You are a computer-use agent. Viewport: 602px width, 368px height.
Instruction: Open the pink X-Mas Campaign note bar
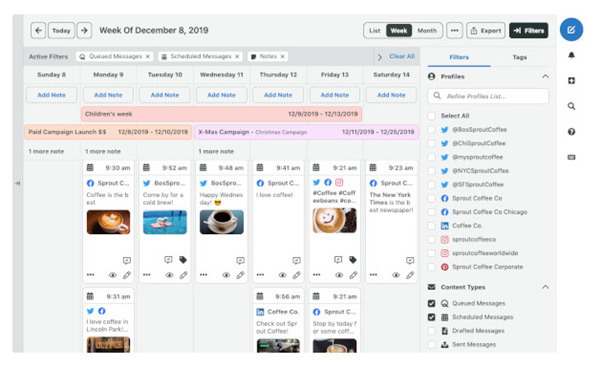coord(306,132)
